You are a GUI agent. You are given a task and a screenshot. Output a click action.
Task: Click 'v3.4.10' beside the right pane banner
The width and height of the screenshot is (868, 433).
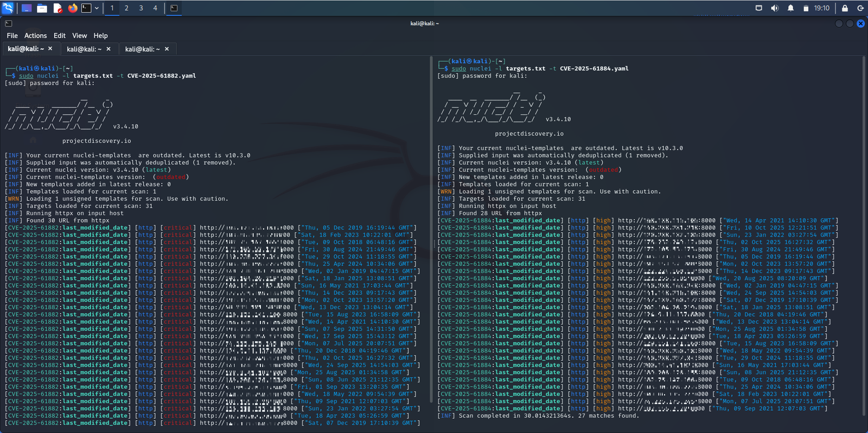[558, 119]
